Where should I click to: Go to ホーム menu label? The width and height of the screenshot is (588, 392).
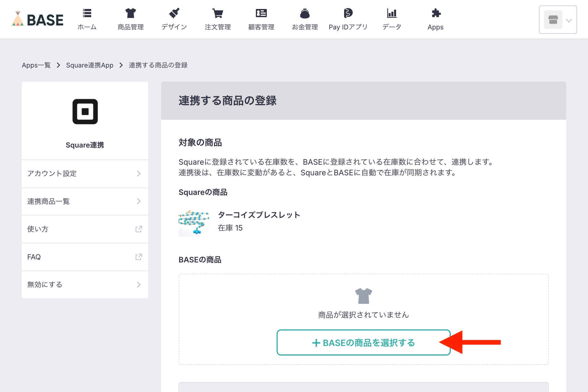(x=87, y=27)
